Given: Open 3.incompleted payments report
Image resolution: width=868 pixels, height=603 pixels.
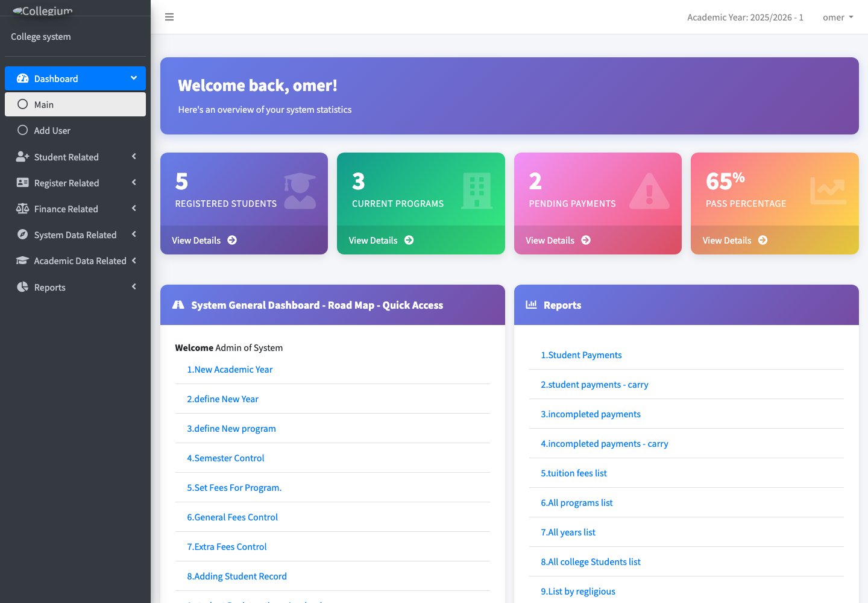Looking at the screenshot, I should tap(591, 414).
